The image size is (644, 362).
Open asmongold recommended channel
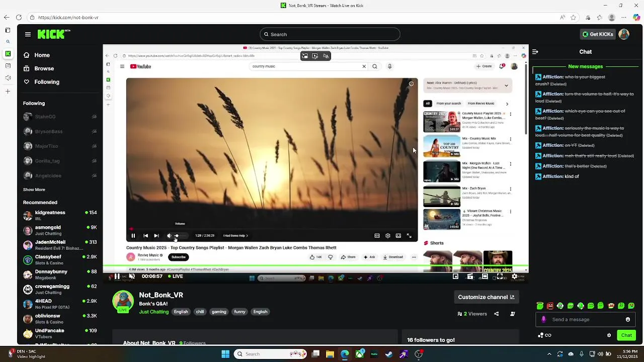coord(59,230)
